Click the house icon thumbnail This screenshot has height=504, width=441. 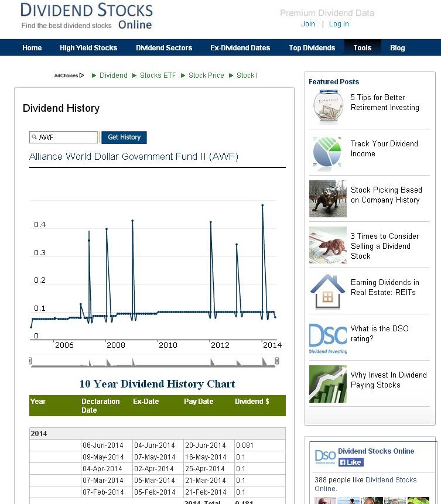[x=327, y=292]
